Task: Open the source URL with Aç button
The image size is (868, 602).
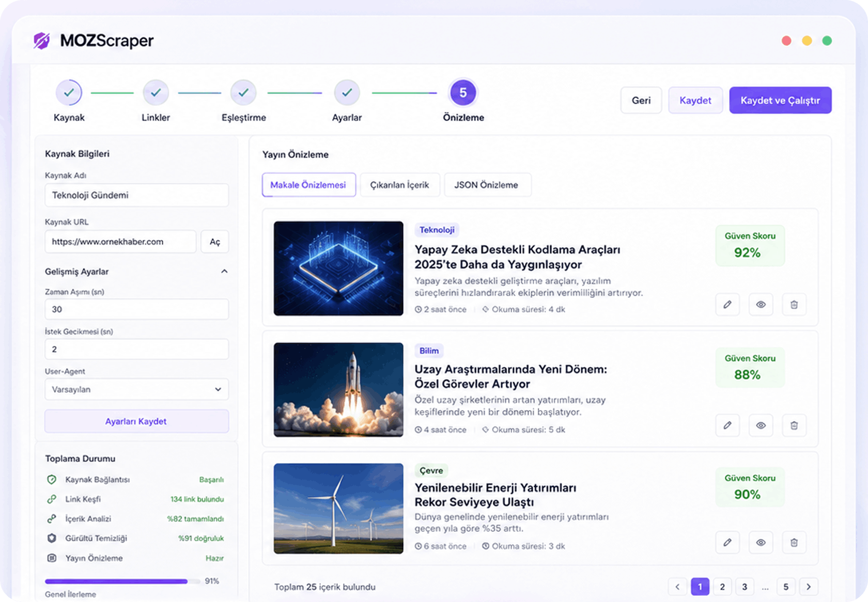Action: pyautogui.click(x=215, y=242)
